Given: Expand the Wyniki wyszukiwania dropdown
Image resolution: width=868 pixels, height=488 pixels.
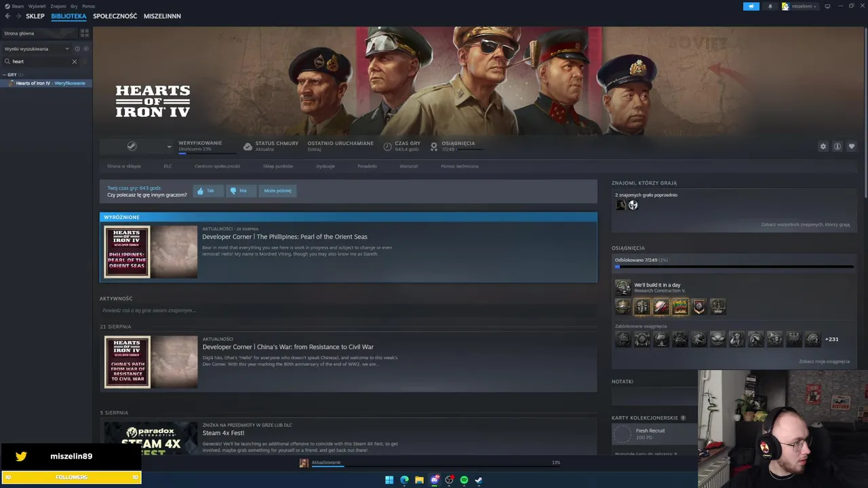Looking at the screenshot, I should pyautogui.click(x=36, y=49).
